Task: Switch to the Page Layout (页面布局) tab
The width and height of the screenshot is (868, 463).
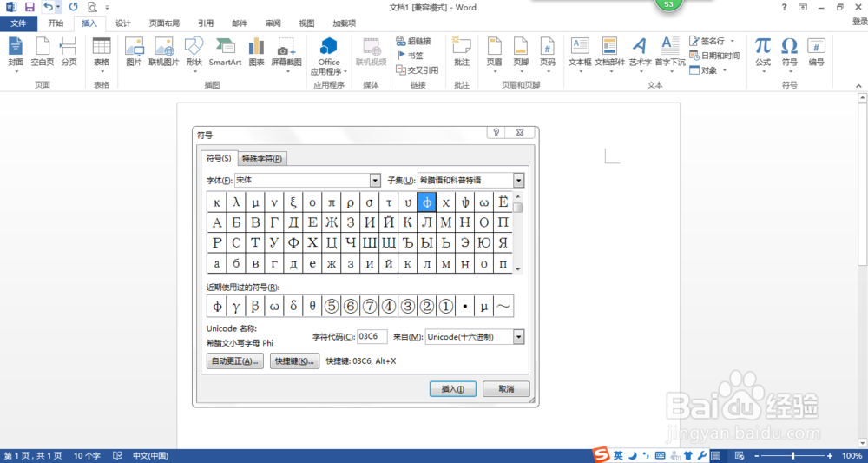Action: click(x=164, y=23)
